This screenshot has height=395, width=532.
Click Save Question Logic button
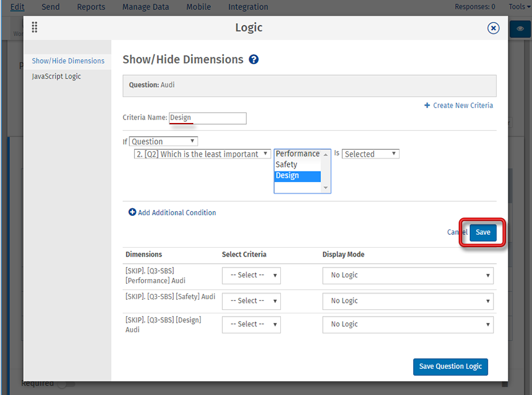coord(450,366)
